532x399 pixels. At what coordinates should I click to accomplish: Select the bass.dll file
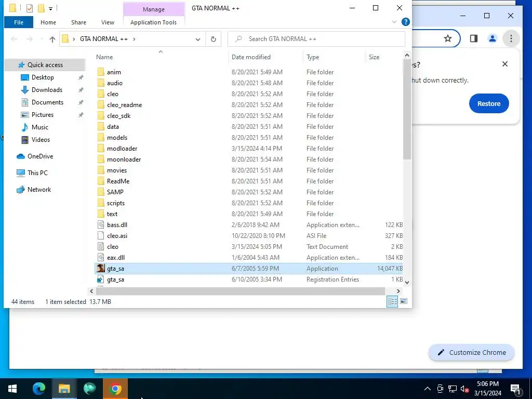pos(249,225)
